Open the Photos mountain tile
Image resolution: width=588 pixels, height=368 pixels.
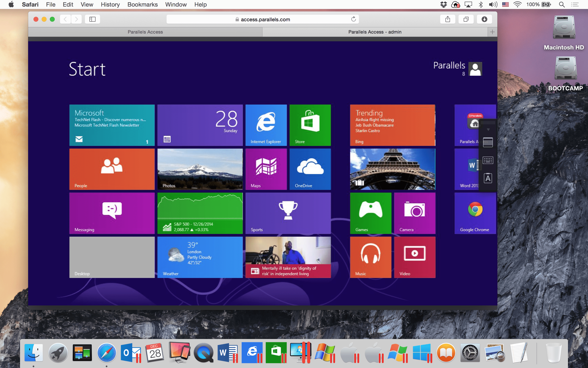[200, 169]
